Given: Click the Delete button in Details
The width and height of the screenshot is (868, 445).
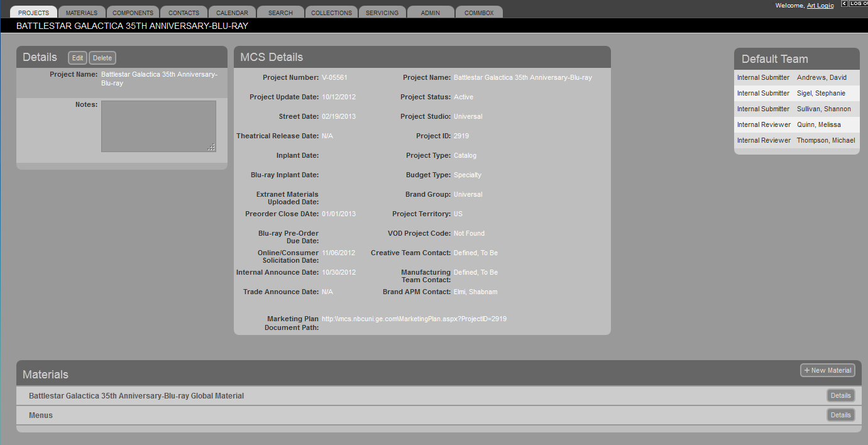Looking at the screenshot, I should click(102, 58).
